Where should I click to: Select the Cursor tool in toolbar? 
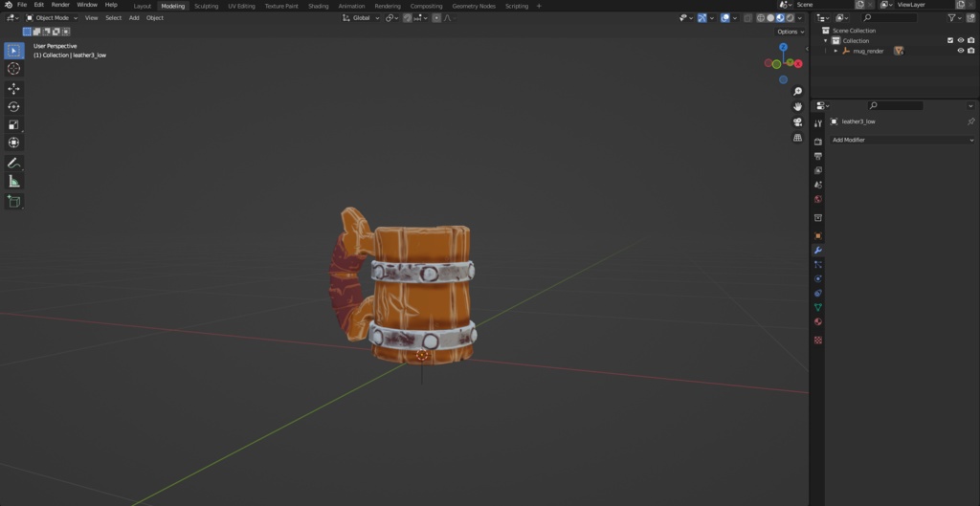(x=13, y=69)
